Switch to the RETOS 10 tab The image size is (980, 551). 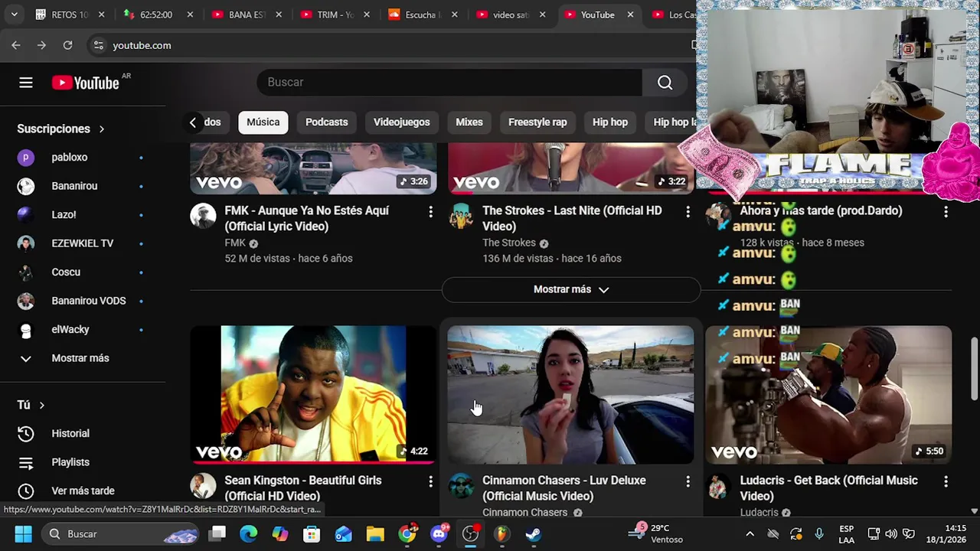[69, 15]
